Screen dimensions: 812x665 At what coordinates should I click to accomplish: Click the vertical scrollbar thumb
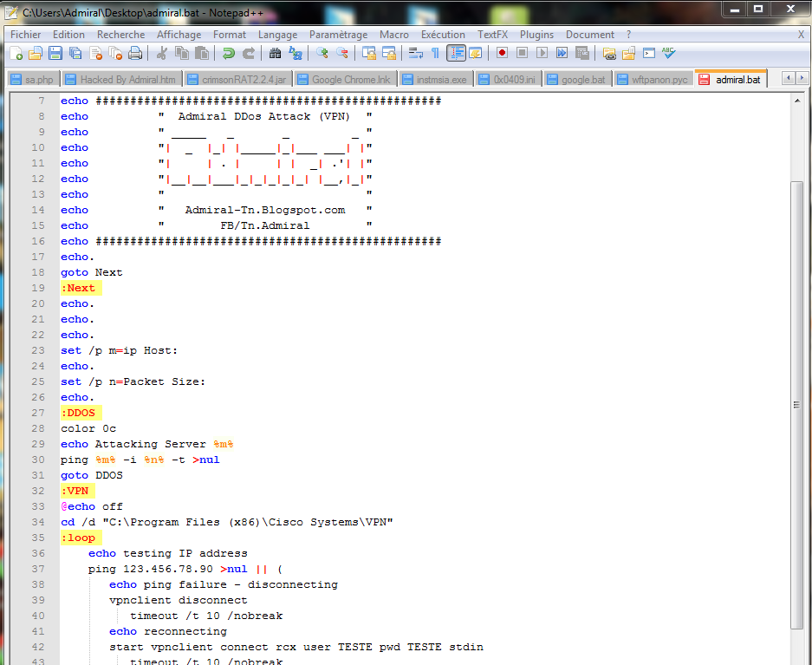pyautogui.click(x=797, y=405)
